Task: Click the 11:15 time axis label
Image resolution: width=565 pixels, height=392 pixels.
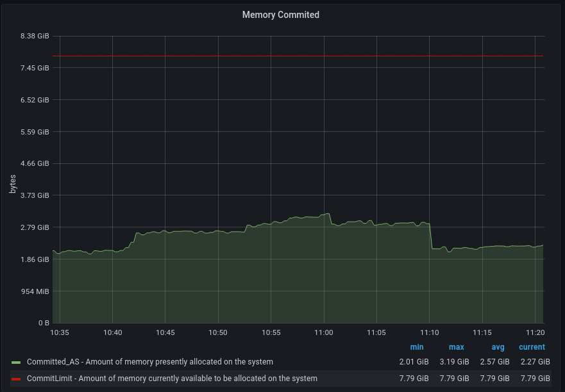Action: click(x=482, y=332)
